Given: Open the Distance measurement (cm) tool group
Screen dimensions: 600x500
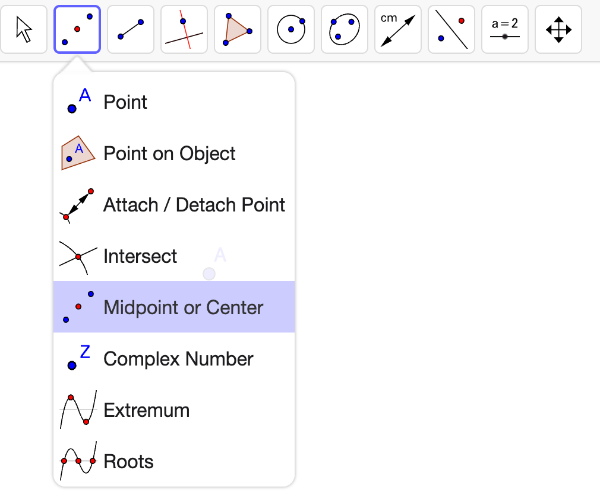Looking at the screenshot, I should (x=398, y=29).
